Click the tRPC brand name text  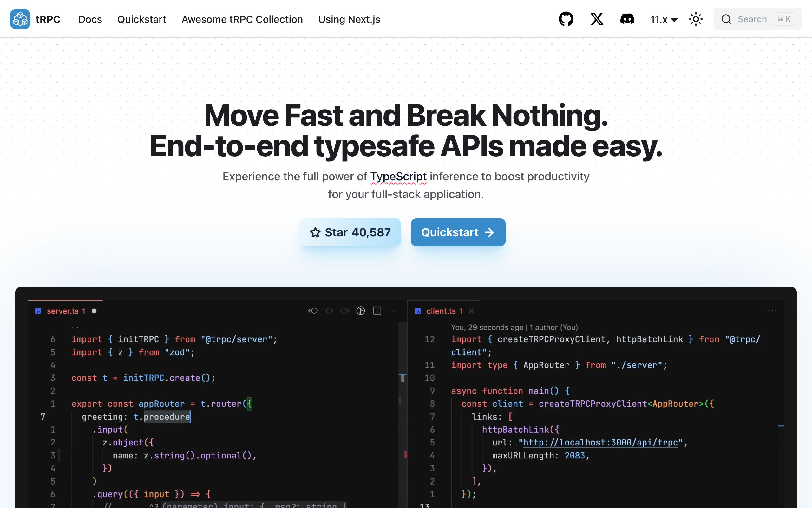(x=48, y=19)
